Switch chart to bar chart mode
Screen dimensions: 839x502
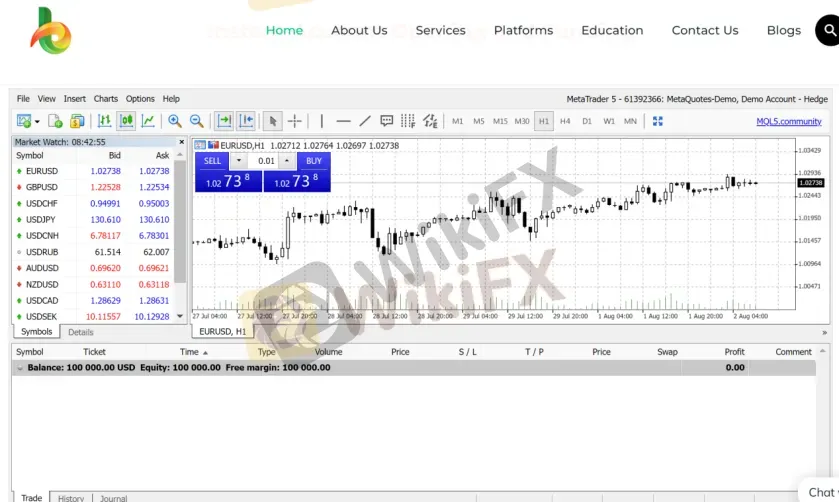tap(105, 121)
